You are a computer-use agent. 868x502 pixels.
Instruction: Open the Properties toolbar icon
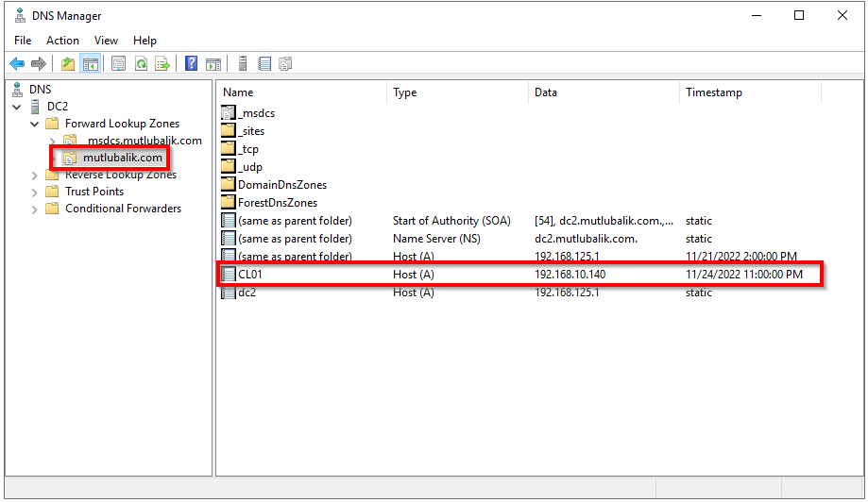118,64
